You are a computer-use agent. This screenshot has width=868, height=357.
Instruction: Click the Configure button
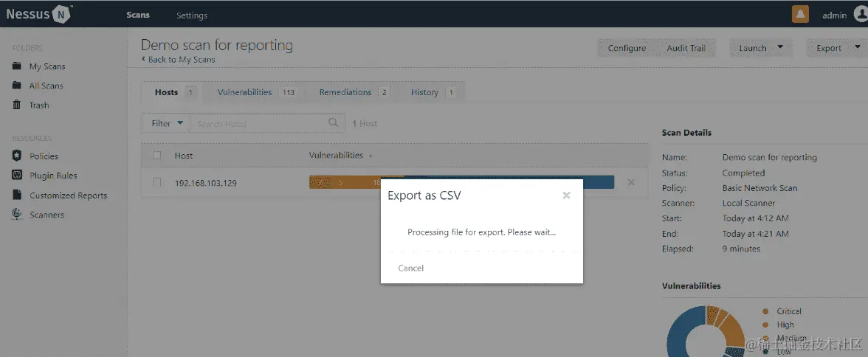(627, 48)
